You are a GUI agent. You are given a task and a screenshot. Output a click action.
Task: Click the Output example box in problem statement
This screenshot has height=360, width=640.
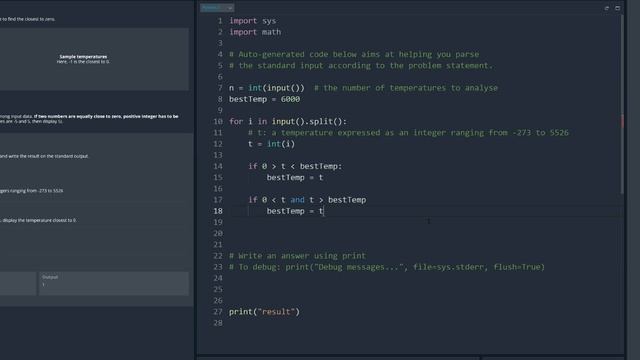(x=114, y=284)
